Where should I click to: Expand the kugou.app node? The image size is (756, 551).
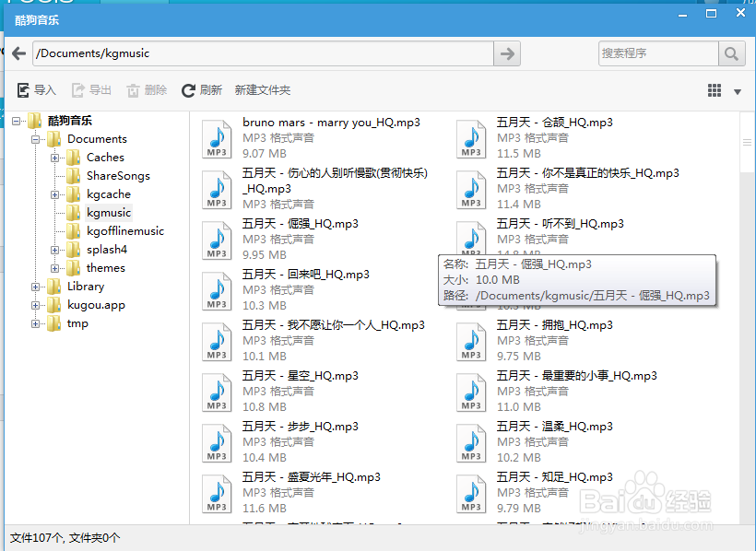coord(36,305)
